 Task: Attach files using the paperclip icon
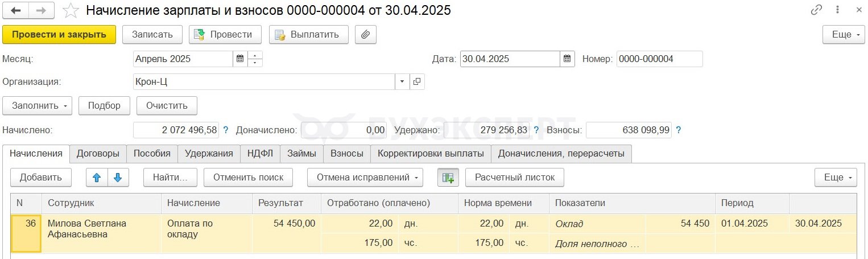click(x=366, y=34)
